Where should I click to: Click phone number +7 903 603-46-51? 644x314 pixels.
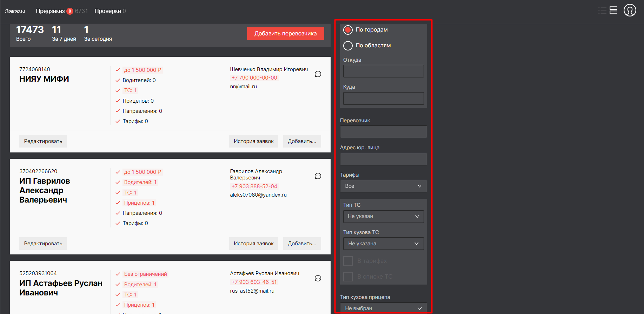(x=254, y=282)
